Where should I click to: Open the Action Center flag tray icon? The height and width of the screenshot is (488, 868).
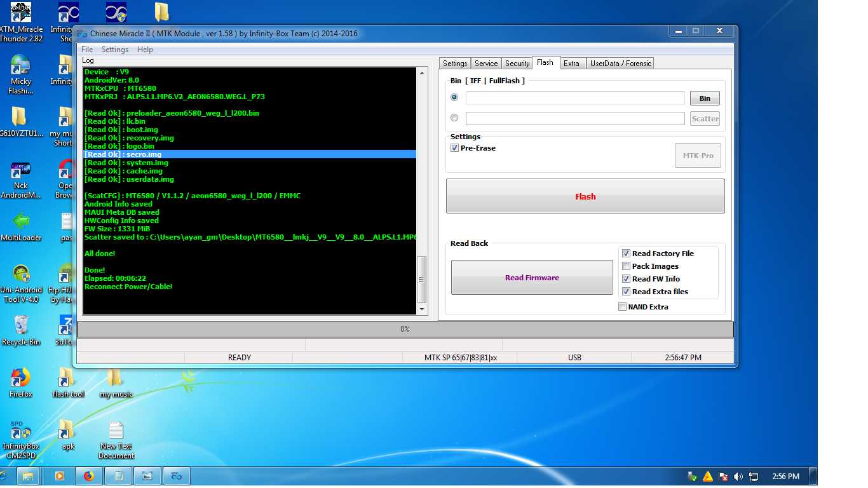point(723,476)
